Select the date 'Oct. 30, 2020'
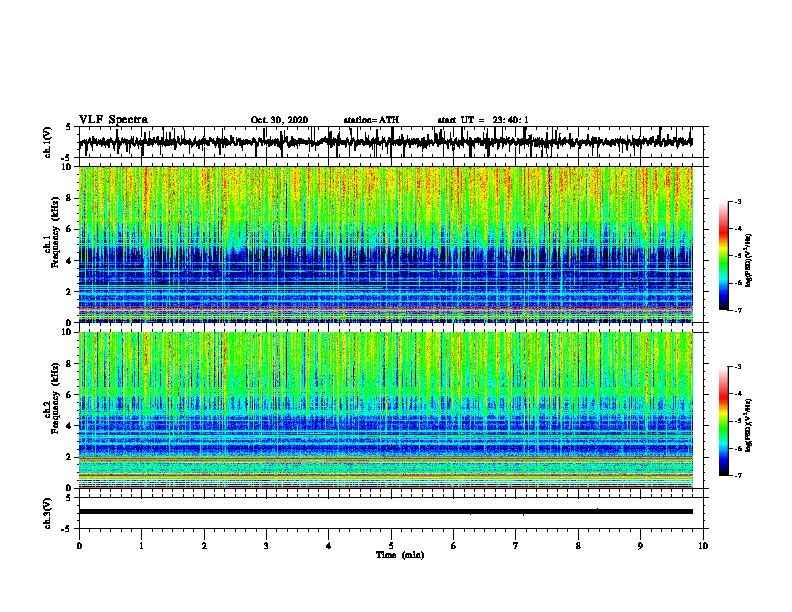The height and width of the screenshot is (612, 792). coord(279,120)
